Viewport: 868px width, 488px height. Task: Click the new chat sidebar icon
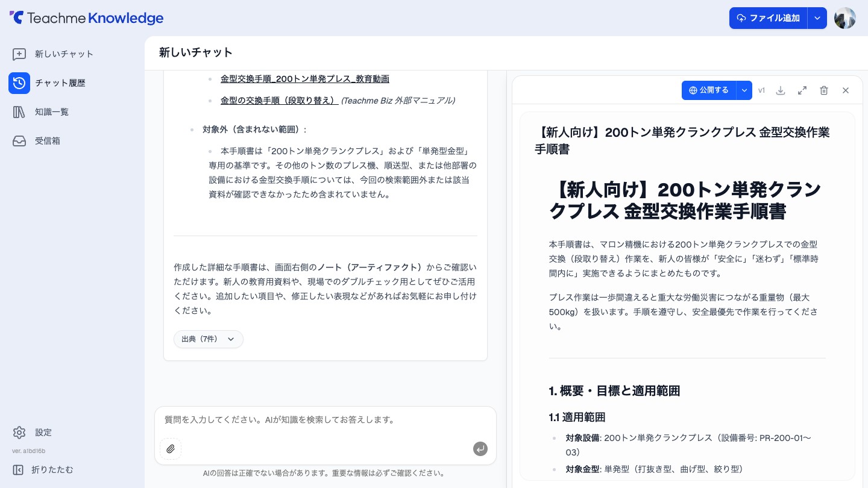coord(19,54)
